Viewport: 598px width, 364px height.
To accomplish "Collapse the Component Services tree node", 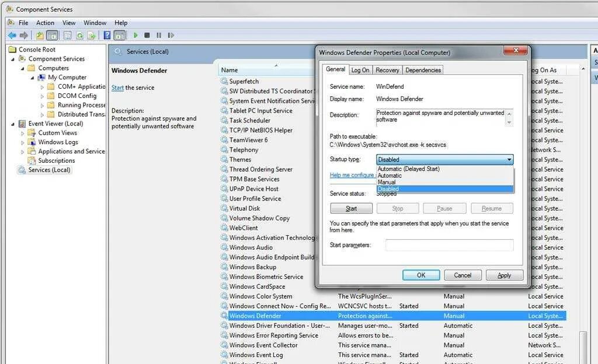I will 13,59.
